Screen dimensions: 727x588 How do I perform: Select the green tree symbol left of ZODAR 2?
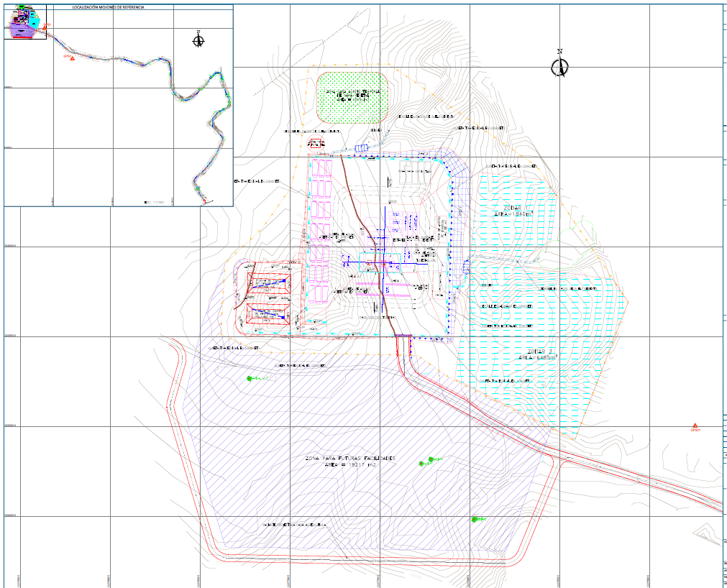tap(250, 378)
